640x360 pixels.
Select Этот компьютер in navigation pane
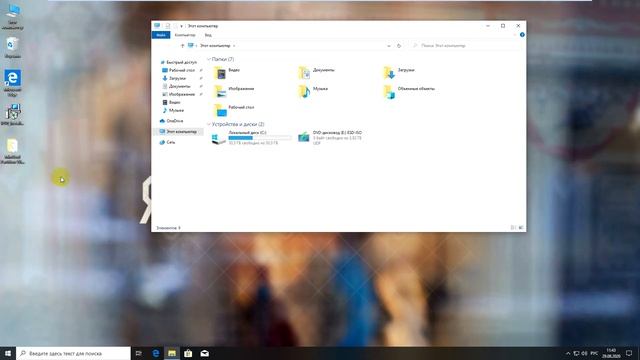[x=178, y=131]
